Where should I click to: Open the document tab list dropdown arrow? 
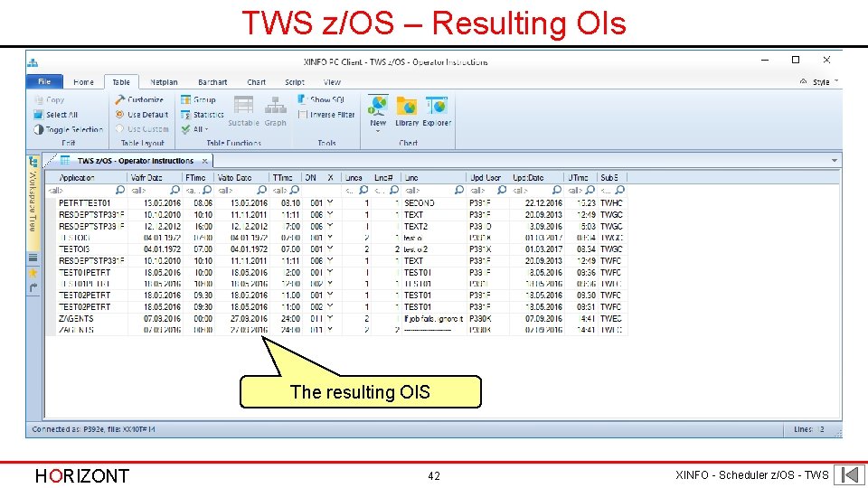834,161
